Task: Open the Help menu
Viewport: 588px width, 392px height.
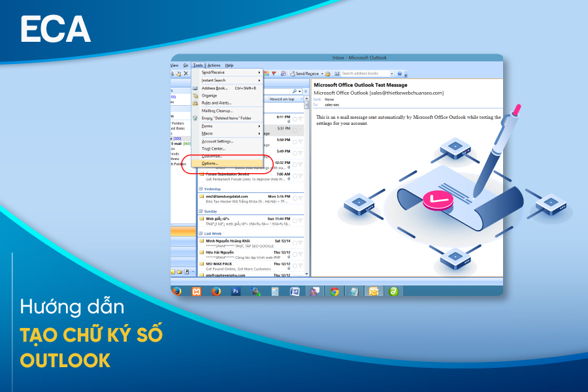Action: [229, 65]
